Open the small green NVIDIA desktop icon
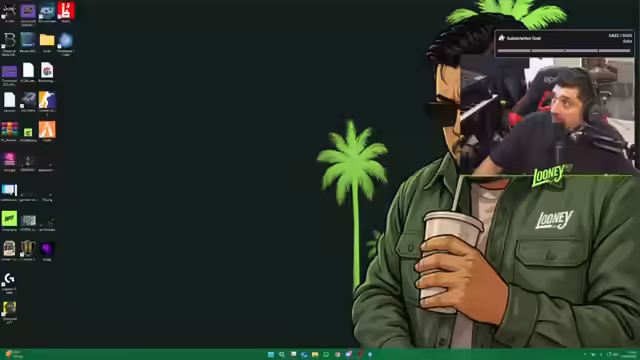The image size is (640, 360). pos(28,132)
